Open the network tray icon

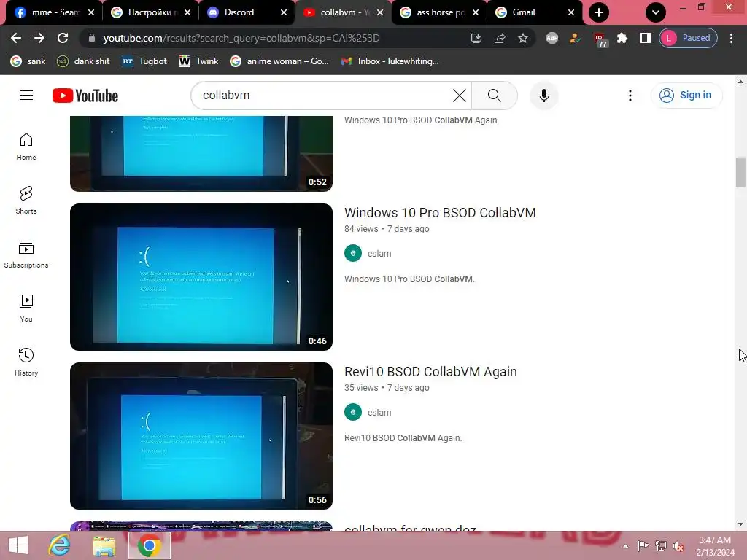pyautogui.click(x=661, y=546)
